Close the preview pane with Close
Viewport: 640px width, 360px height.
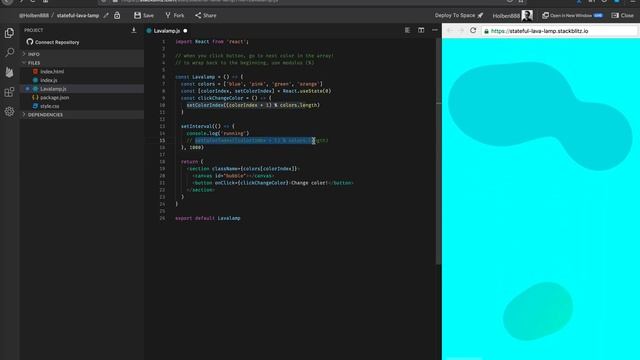(623, 16)
